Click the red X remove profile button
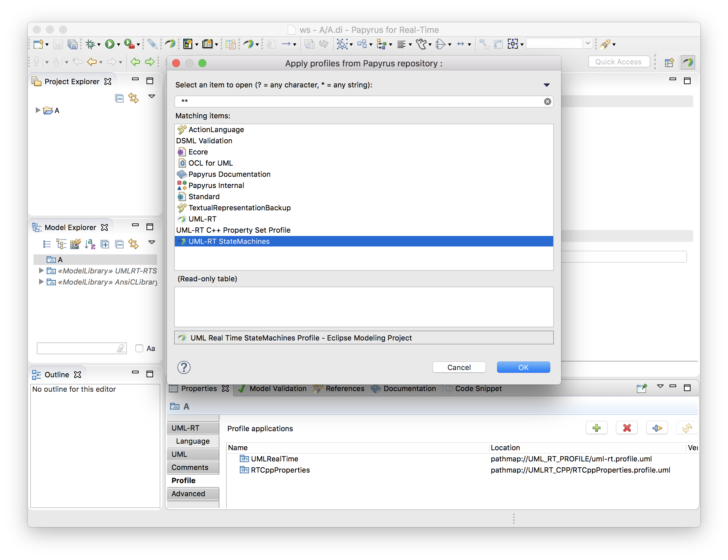Screen dimensions: 728x560 click(x=627, y=428)
